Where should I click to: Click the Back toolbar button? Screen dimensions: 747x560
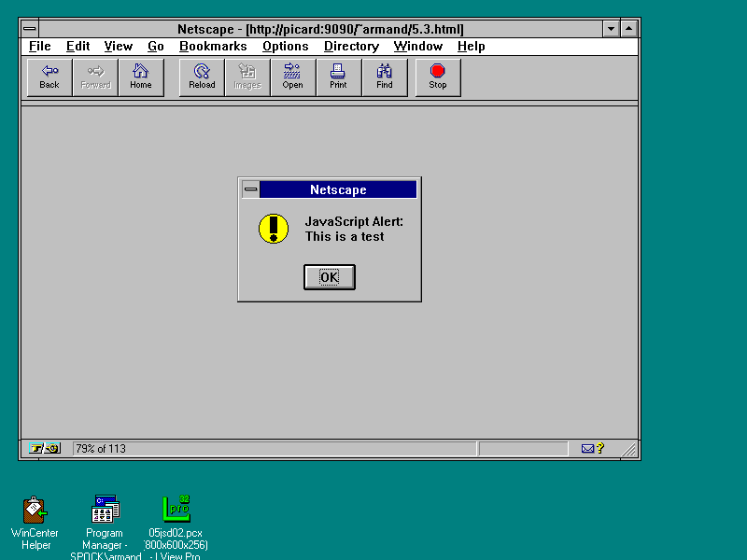(x=49, y=77)
